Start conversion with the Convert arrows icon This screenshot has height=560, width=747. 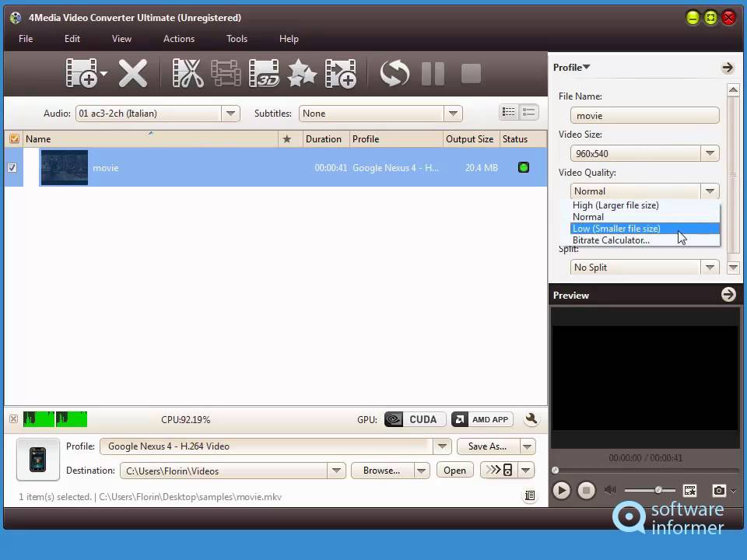(395, 73)
